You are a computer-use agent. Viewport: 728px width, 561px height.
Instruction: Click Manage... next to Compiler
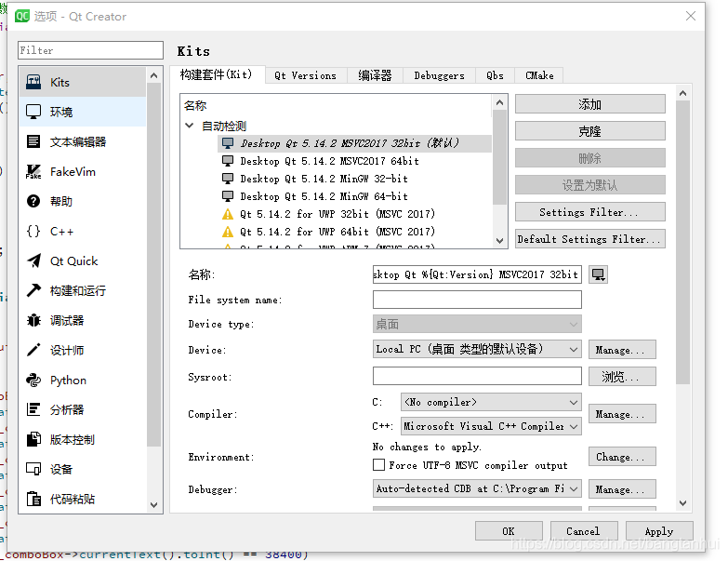pos(622,414)
